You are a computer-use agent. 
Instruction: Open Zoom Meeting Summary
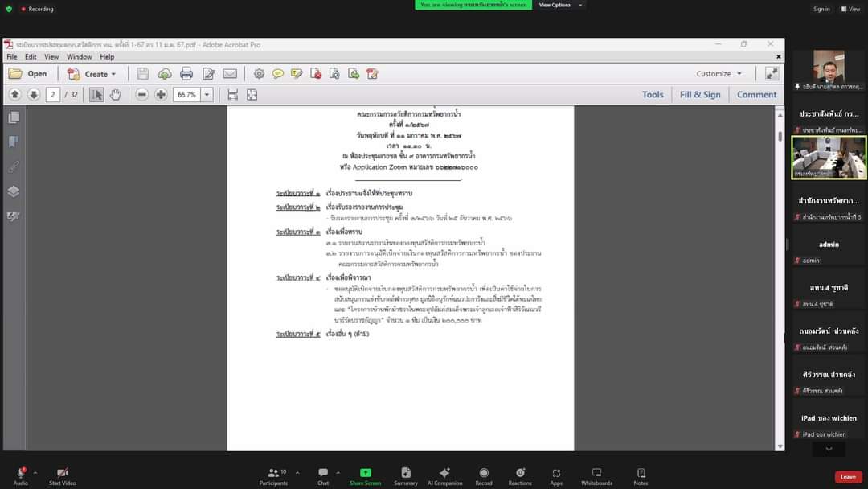(x=406, y=475)
